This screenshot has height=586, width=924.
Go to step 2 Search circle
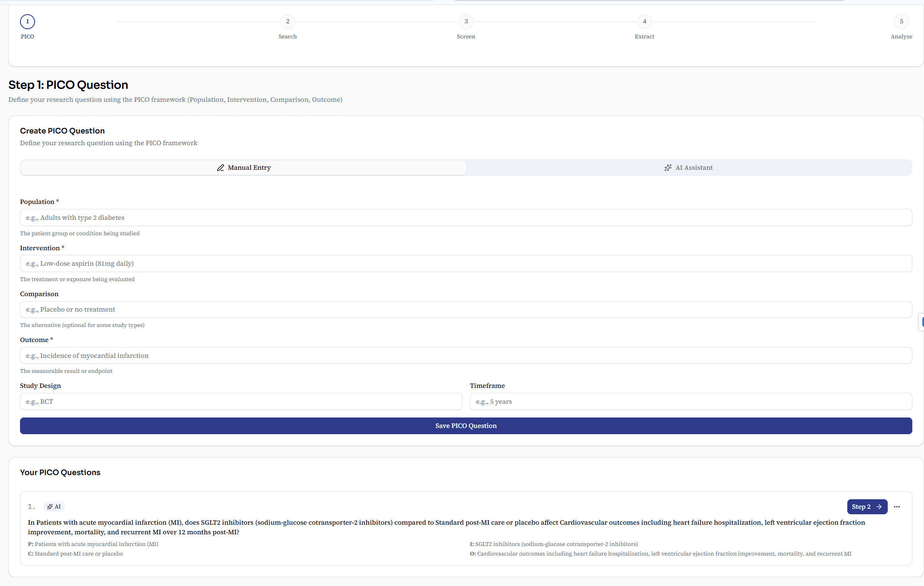tap(287, 21)
